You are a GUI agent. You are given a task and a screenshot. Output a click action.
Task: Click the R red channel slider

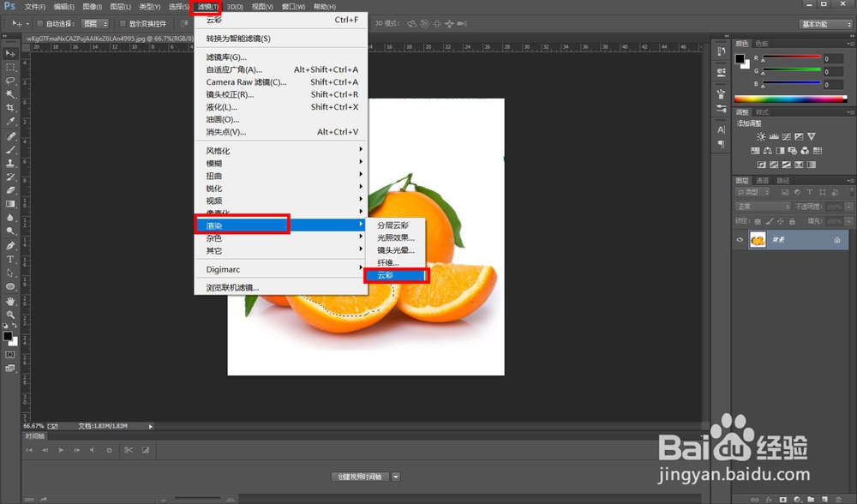click(x=792, y=57)
